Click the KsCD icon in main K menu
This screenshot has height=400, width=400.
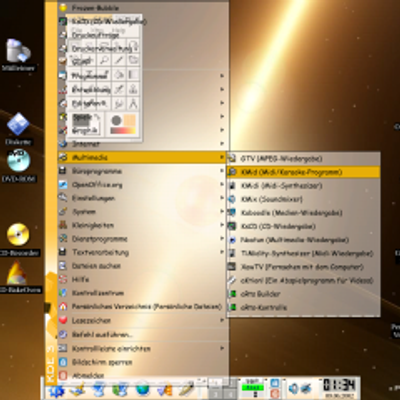click(x=63, y=21)
